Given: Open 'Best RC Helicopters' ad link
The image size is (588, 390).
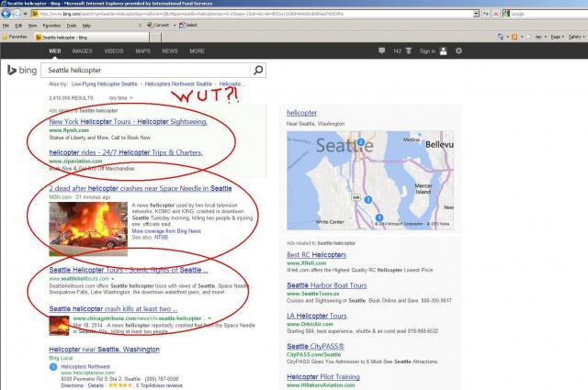Looking at the screenshot, I should point(316,255).
